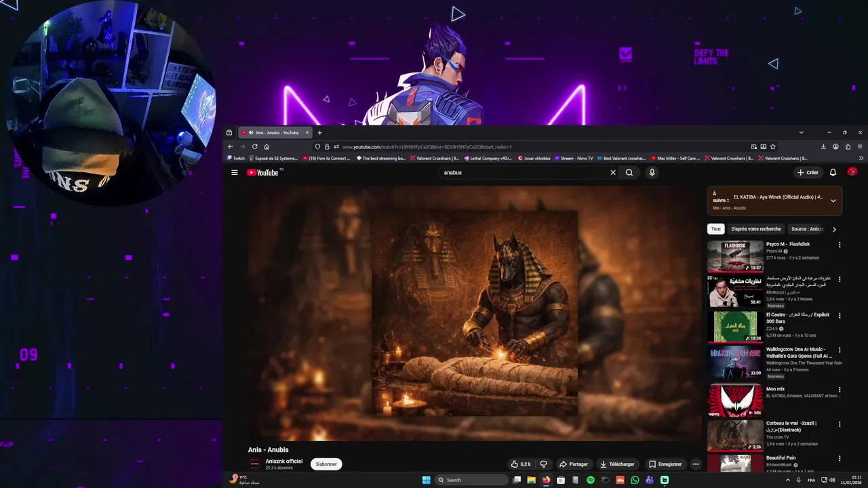Click the Partager button
The width and height of the screenshot is (868, 488).
574,464
